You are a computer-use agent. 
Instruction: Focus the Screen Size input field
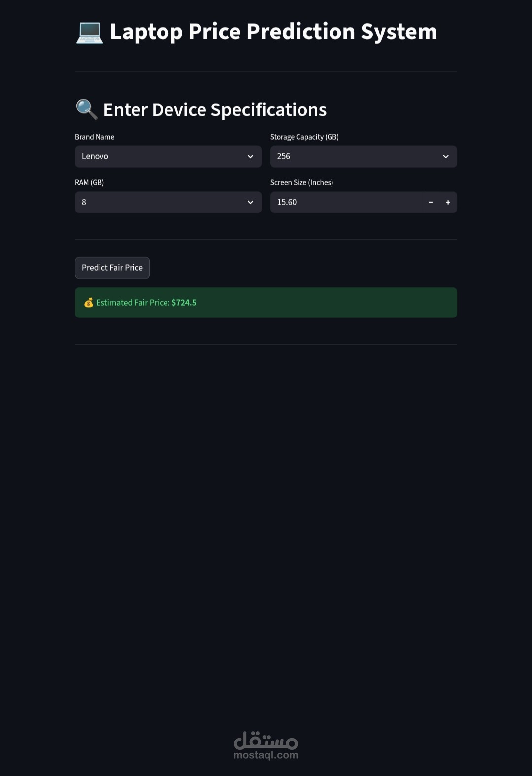[345, 202]
